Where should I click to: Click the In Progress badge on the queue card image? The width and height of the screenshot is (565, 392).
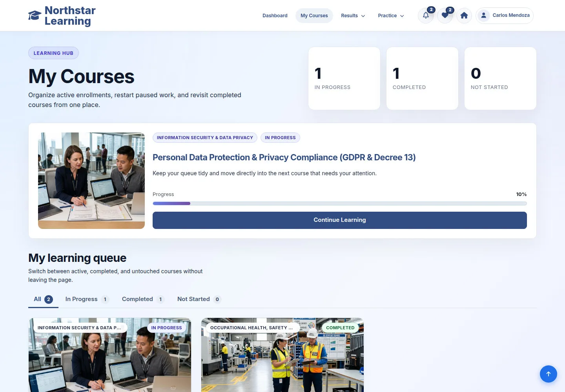click(x=166, y=328)
